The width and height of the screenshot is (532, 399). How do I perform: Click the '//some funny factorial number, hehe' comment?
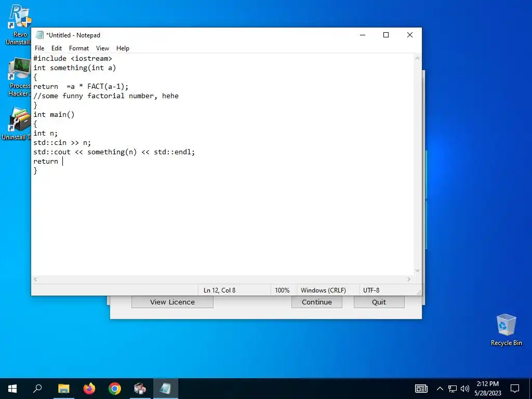coord(106,96)
